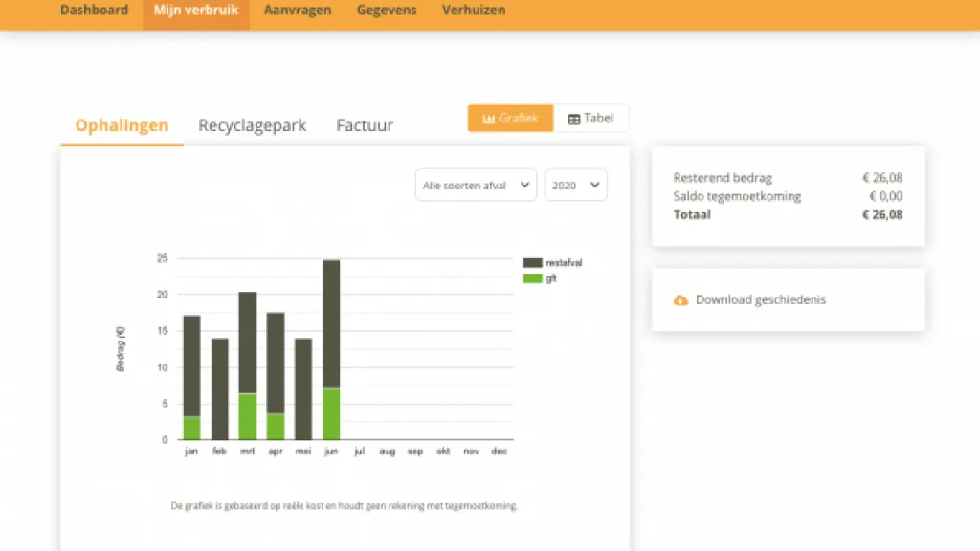980x551 pixels.
Task: Switch to the Recyclagepark tab
Action: [252, 125]
